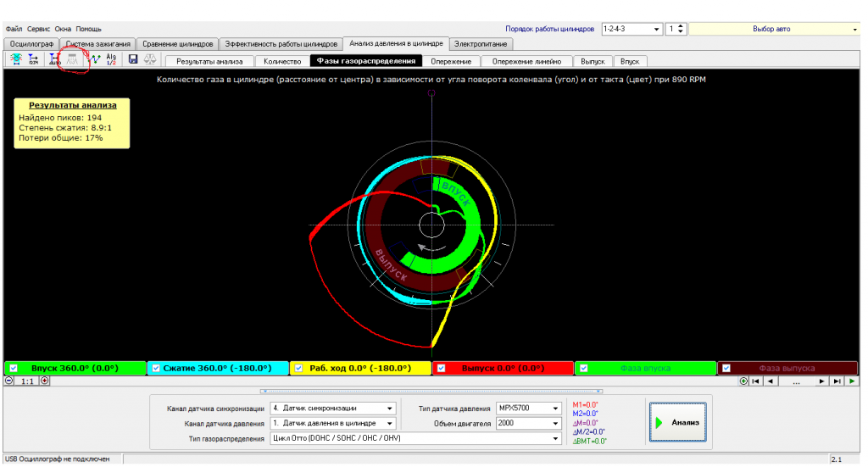This screenshot has height=467, width=868.
Task: Click the 1:1 zoom reset label
Action: click(27, 381)
